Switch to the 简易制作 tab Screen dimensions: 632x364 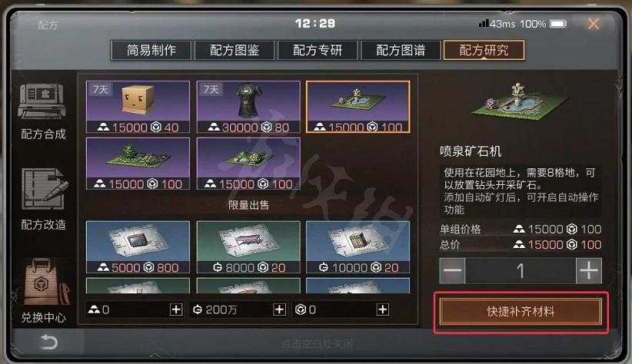tap(151, 51)
